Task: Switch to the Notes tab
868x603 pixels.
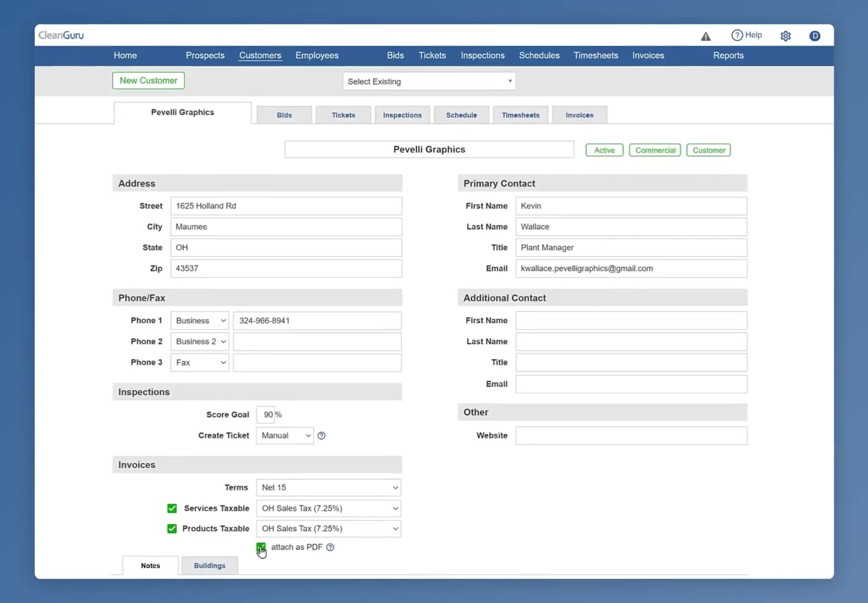Action: click(x=150, y=566)
